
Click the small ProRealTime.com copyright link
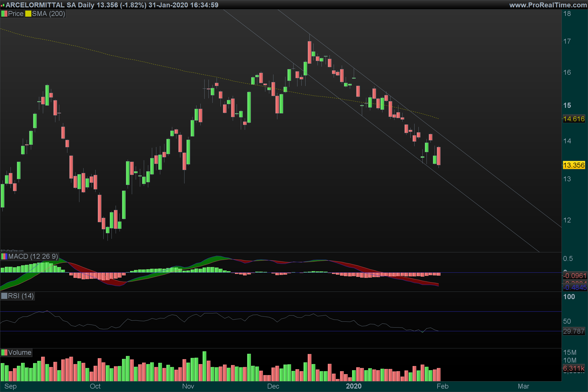12,251
